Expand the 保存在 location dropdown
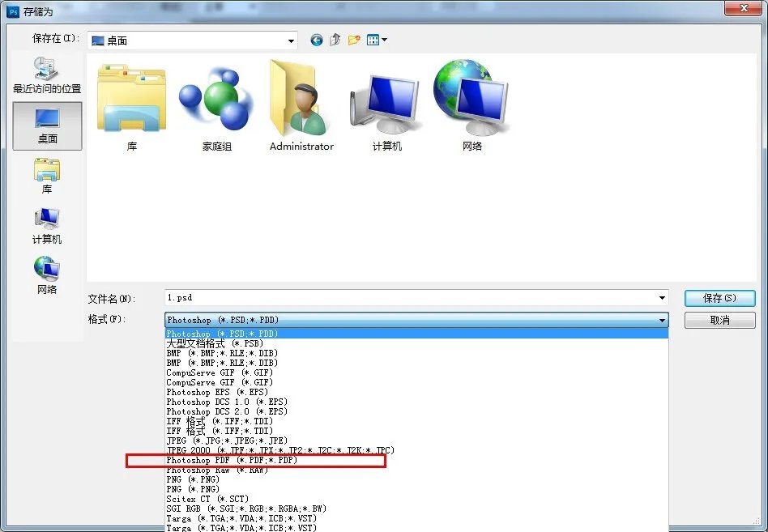 [291, 40]
